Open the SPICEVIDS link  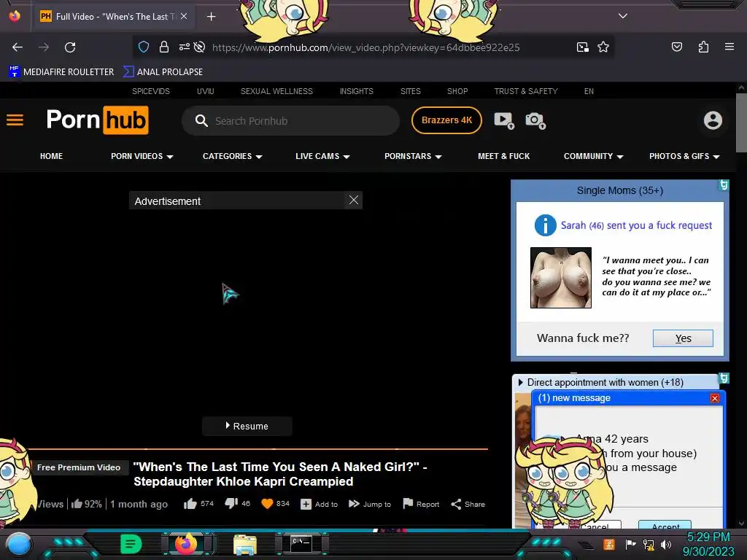coord(150,91)
